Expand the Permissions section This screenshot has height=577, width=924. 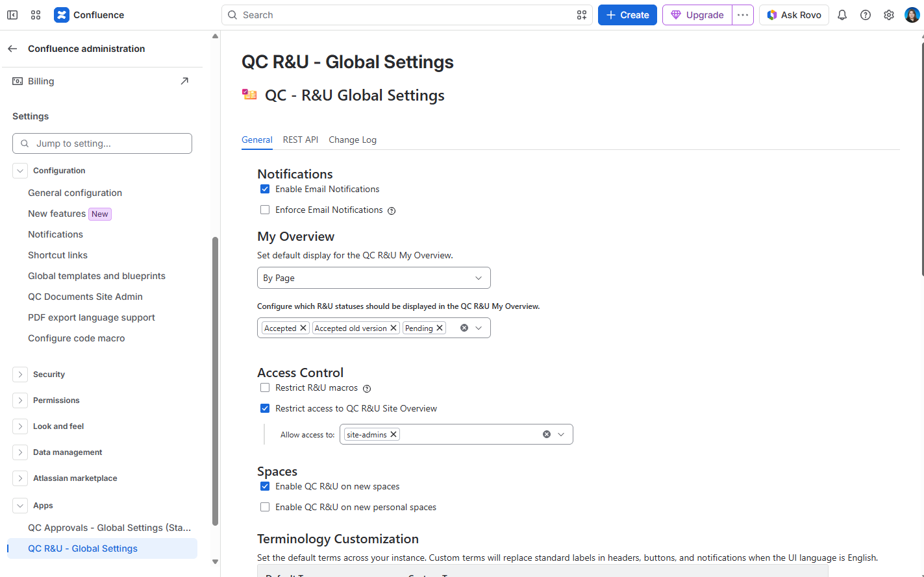click(20, 400)
